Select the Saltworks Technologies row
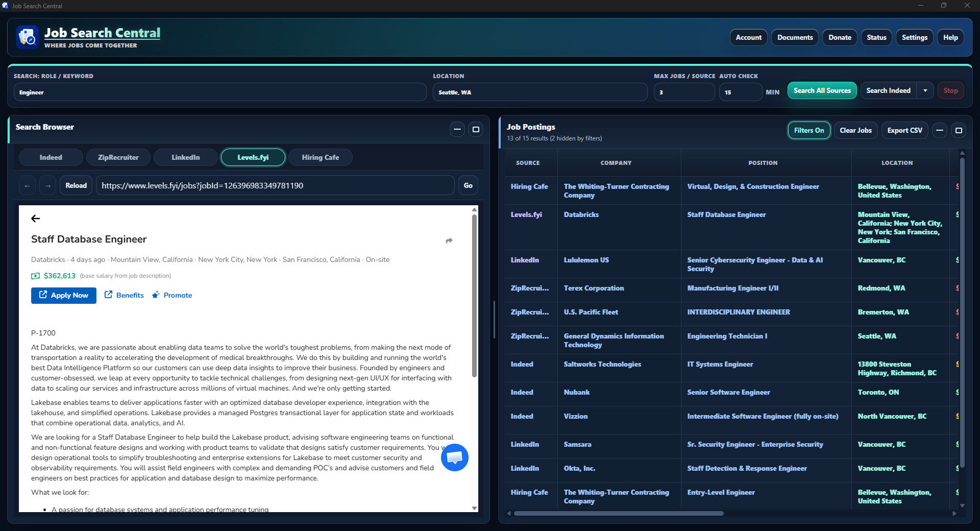The height and width of the screenshot is (531, 980). 732,369
